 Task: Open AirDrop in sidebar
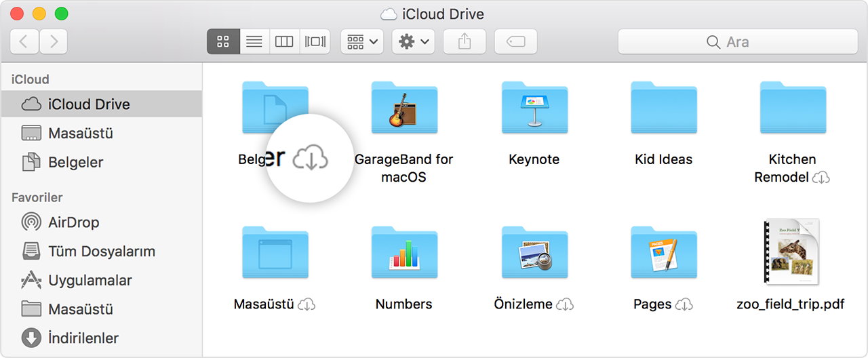[101, 222]
